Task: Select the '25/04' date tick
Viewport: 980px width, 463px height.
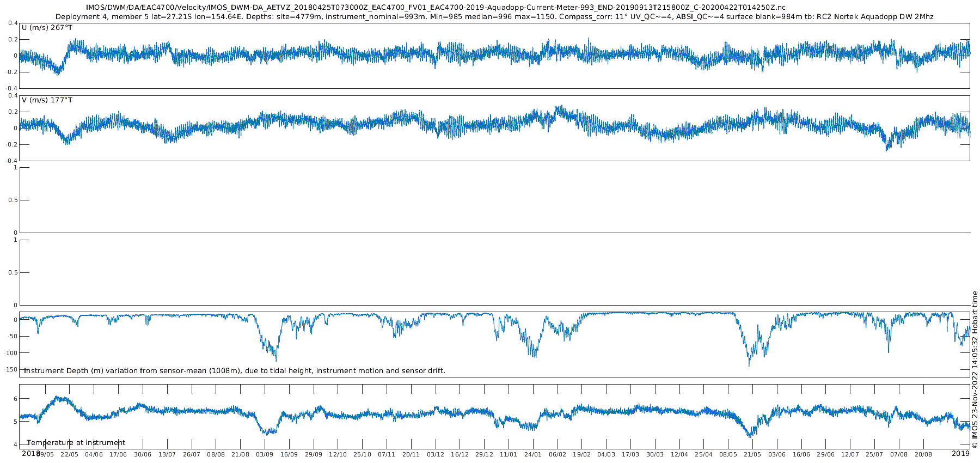Action: 704,454
